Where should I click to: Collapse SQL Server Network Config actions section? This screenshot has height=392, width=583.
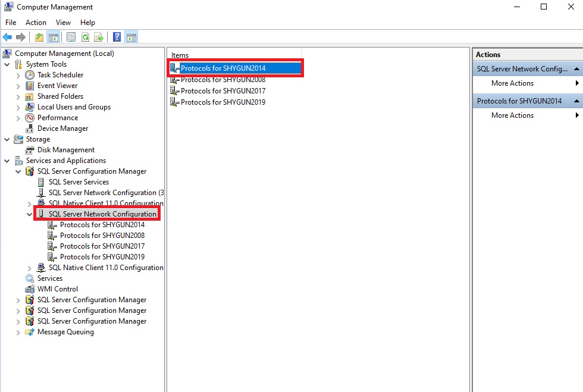(x=576, y=69)
